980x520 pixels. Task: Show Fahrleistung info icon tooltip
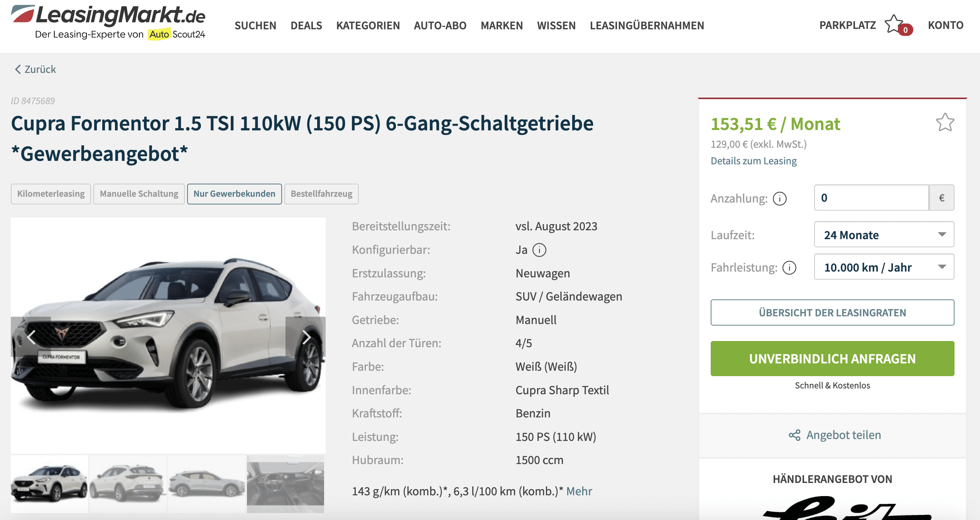tap(789, 267)
